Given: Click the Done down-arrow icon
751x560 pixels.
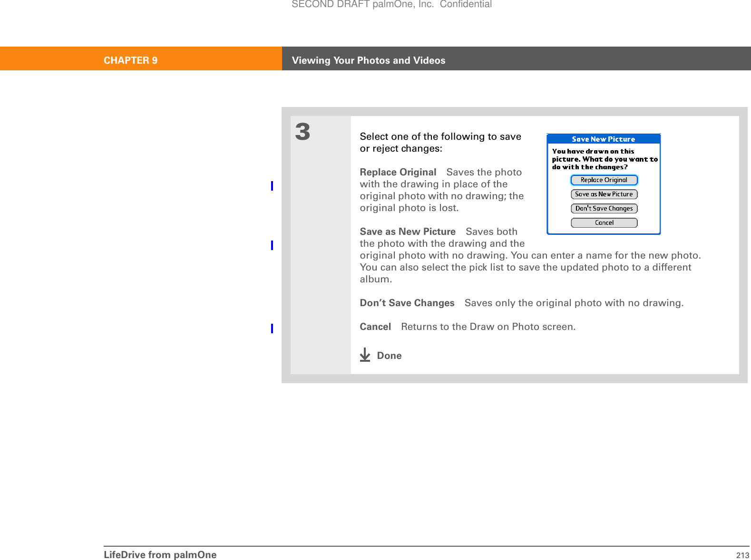Looking at the screenshot, I should (365, 355).
